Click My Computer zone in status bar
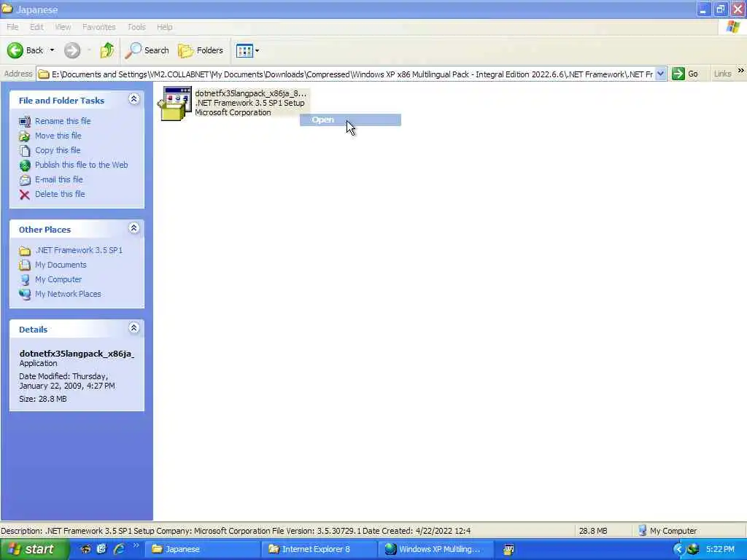 [667, 531]
